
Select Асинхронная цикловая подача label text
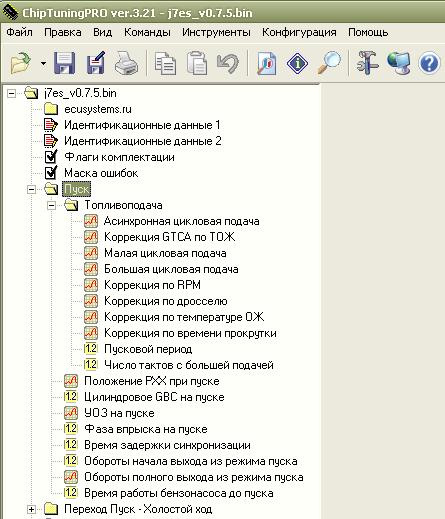[x=182, y=221]
